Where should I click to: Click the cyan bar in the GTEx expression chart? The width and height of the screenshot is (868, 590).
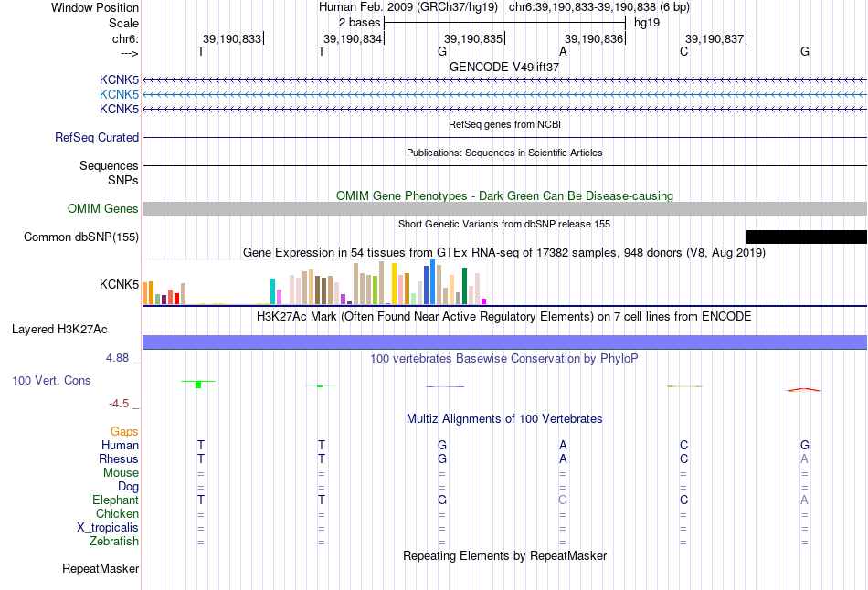[272, 291]
